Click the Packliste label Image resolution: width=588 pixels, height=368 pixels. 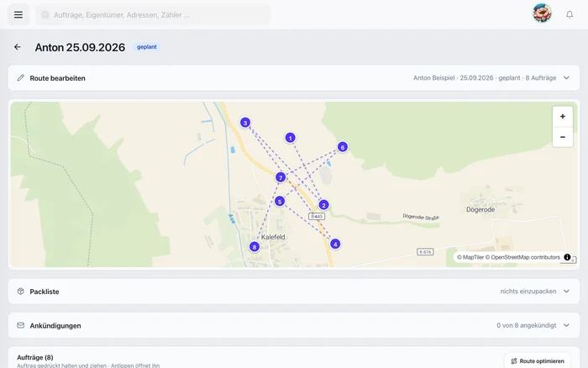click(x=45, y=292)
